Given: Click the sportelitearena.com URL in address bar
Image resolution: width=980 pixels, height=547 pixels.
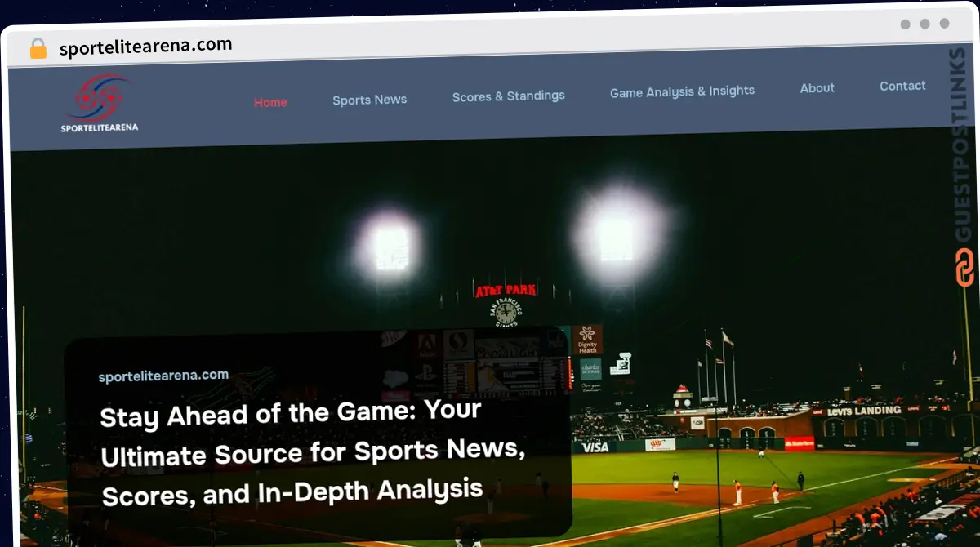Looking at the screenshot, I should (x=145, y=47).
